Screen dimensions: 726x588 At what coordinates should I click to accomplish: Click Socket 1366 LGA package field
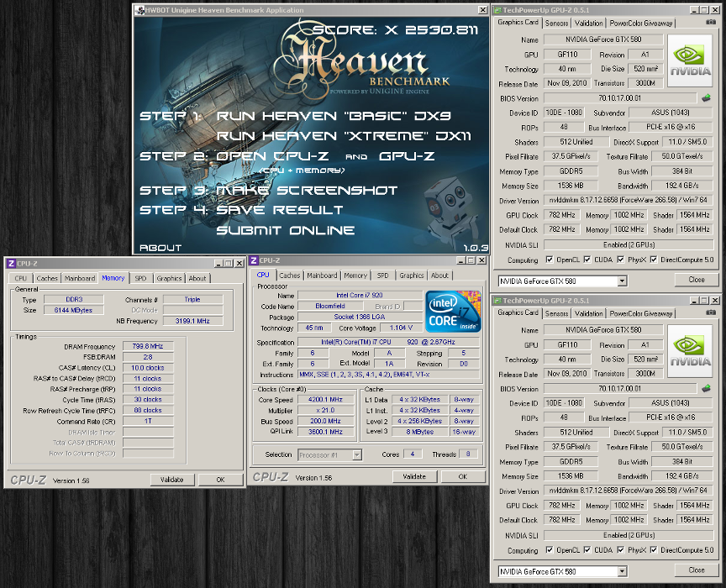tap(360, 317)
